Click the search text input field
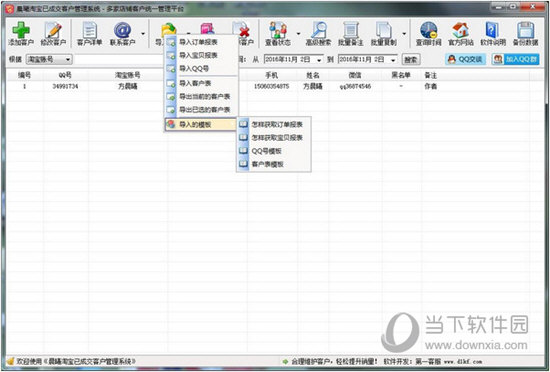This screenshot has width=550, height=372. coord(119,60)
